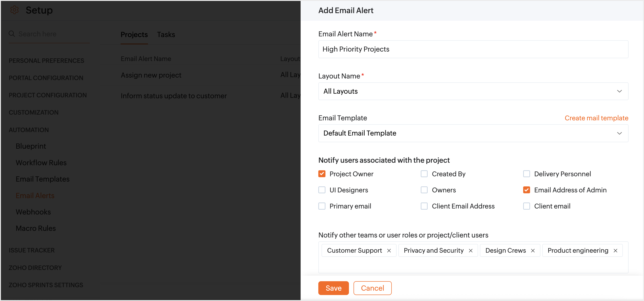Open Webhooks in the sidebar

pyautogui.click(x=33, y=212)
